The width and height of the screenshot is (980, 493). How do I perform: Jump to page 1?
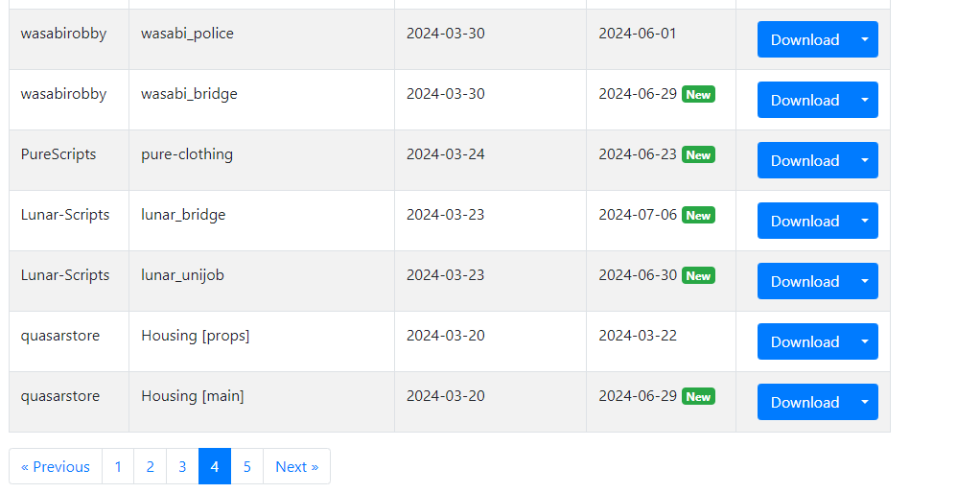point(118,467)
